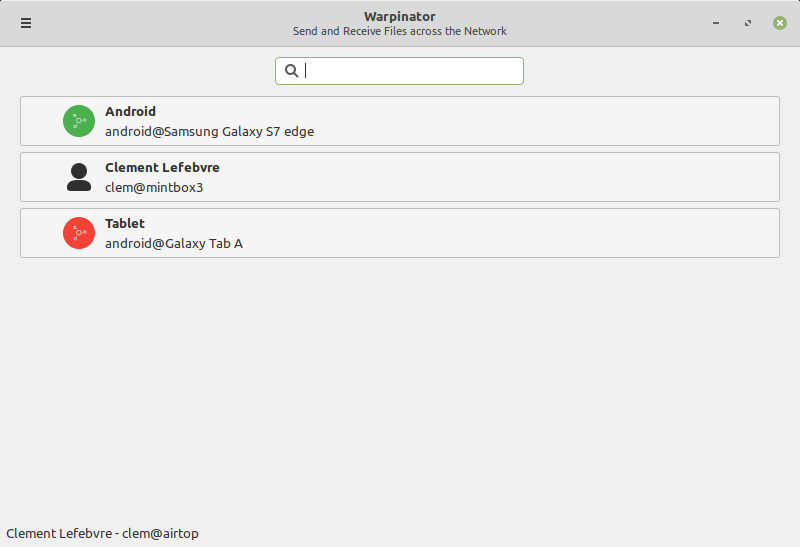The height and width of the screenshot is (547, 800).
Task: Click the android@Galaxy Tab A address
Action: coord(174,243)
